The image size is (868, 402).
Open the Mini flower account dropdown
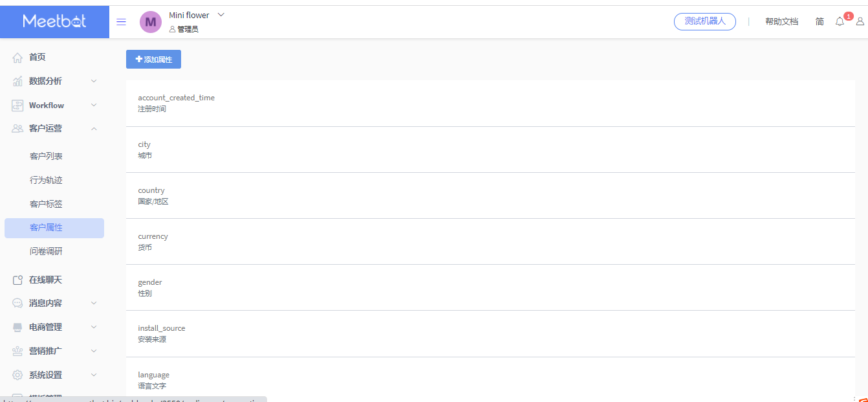(221, 14)
